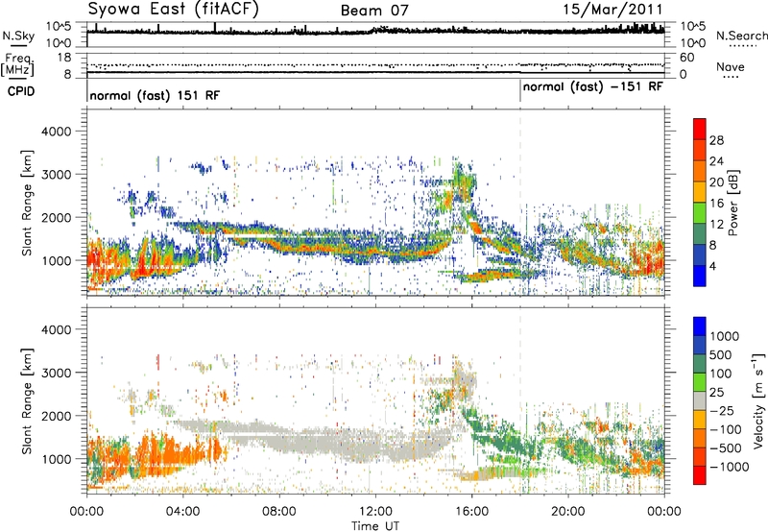
Task: Select the "N.Search" legend label
Action: pos(742,36)
